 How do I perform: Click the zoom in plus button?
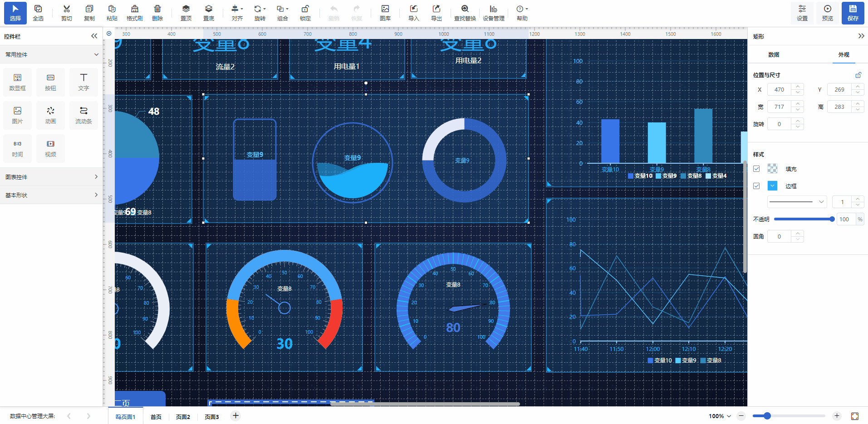pyautogui.click(x=837, y=416)
